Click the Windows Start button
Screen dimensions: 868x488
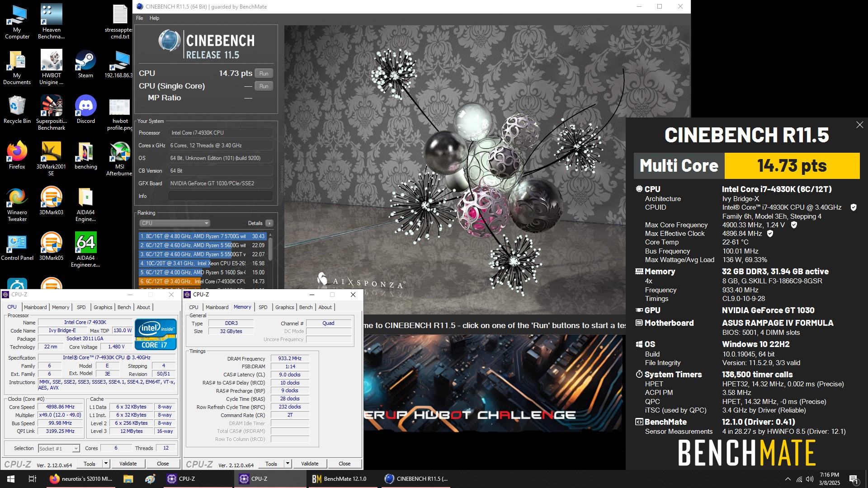(x=11, y=479)
